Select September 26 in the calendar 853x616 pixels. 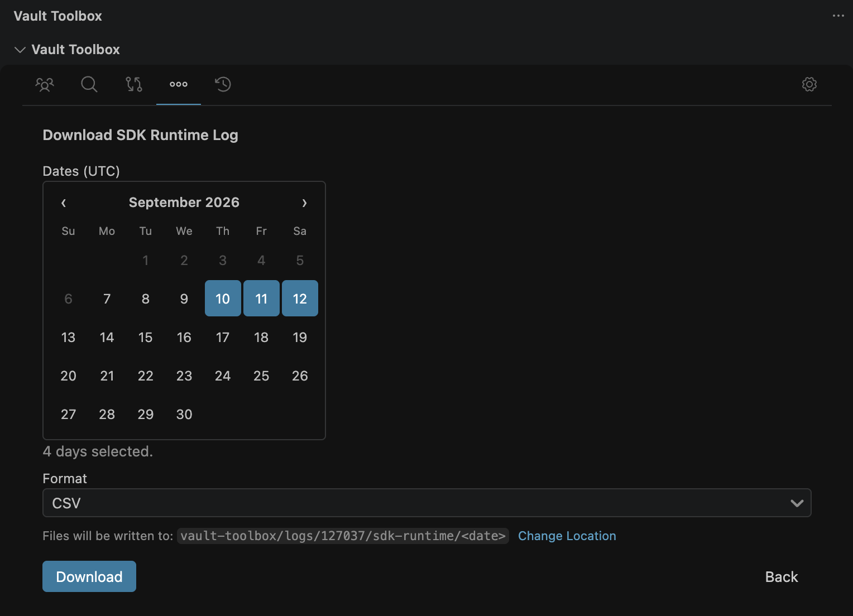(300, 376)
